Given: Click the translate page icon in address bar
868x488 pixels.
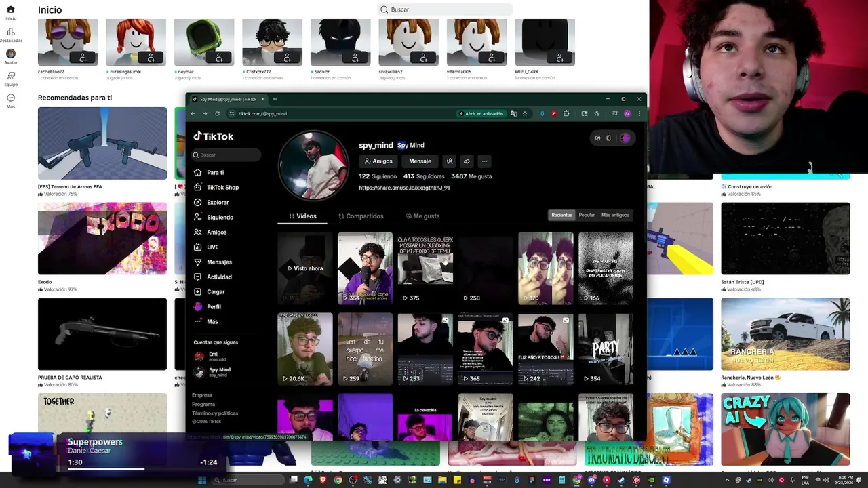Looking at the screenshot, I should [x=513, y=113].
